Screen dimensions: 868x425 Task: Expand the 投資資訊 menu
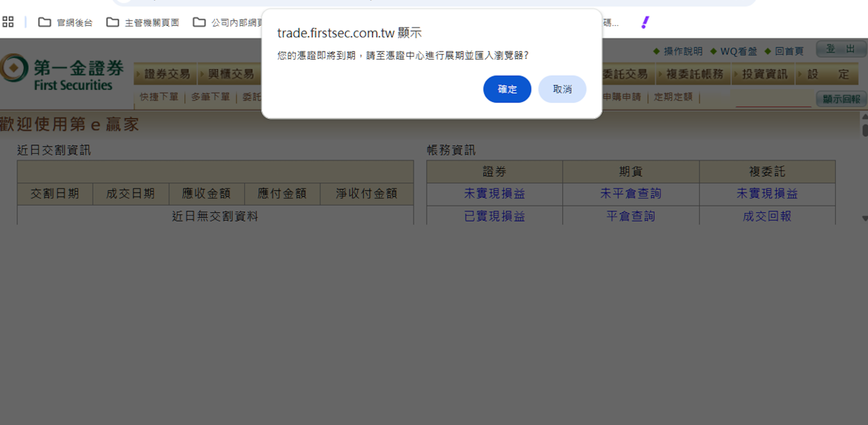coord(764,74)
